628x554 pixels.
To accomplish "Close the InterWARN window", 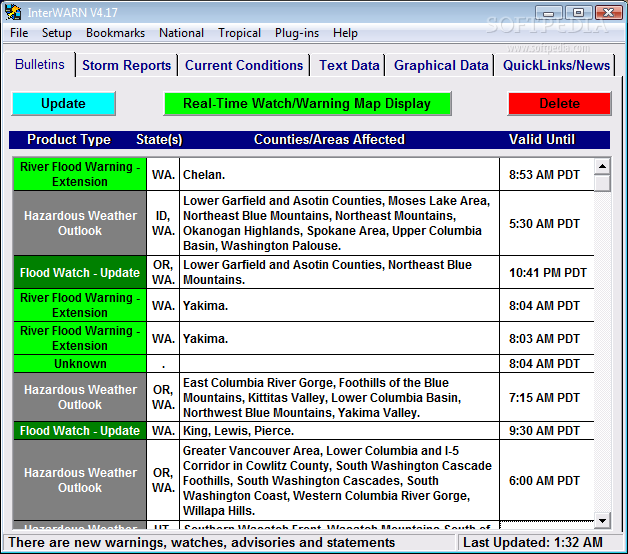I will 608,13.
